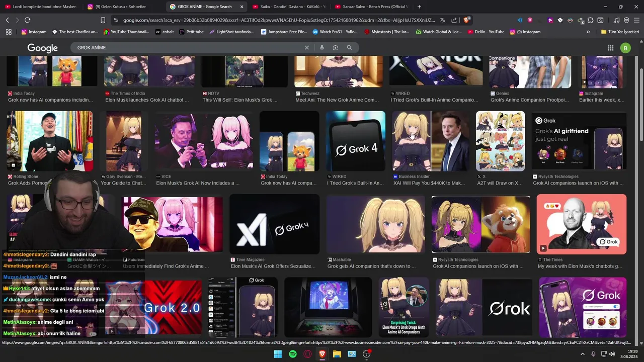
Task: Close the GROK ANİME Google Search tab
Action: (x=242, y=7)
